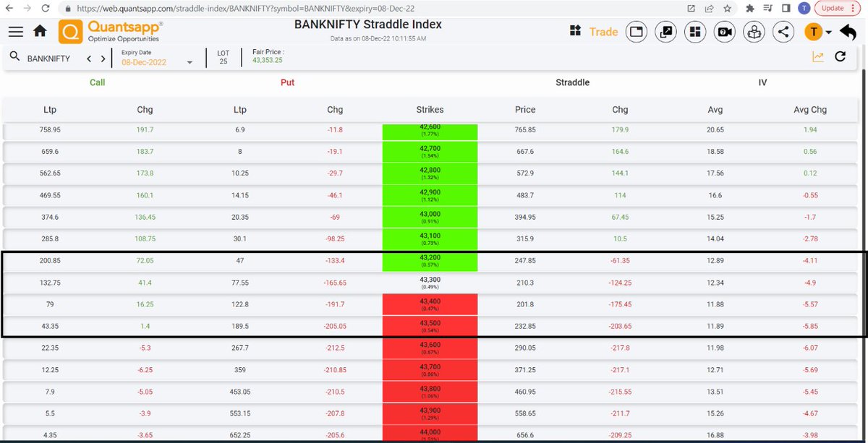This screenshot has height=443, width=868.
Task: Click the share icon
Action: pos(783,32)
